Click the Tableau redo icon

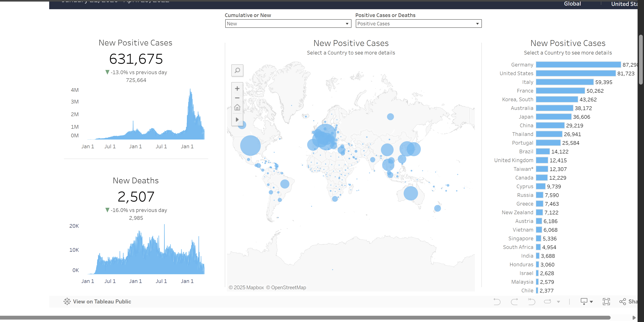click(514, 302)
